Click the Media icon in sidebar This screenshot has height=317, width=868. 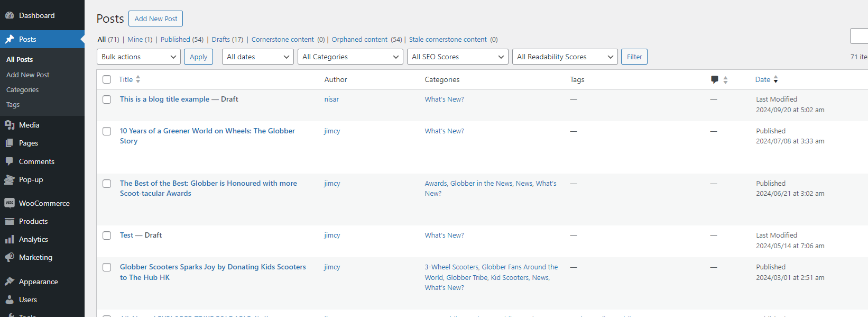click(x=10, y=125)
